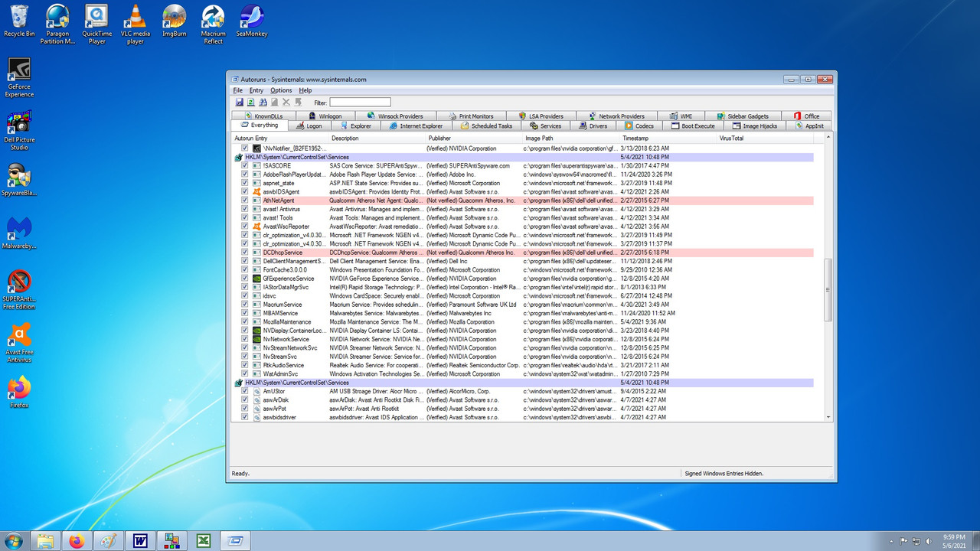Screen dimensions: 980x551
Task: Uncheck the DCDhcpService entry checkbox
Action: [x=245, y=253]
